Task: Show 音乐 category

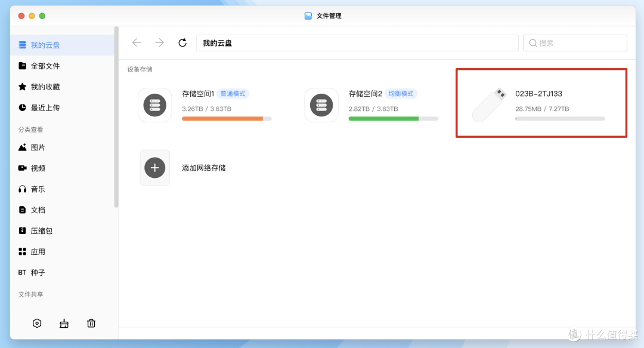Action: click(x=62, y=189)
